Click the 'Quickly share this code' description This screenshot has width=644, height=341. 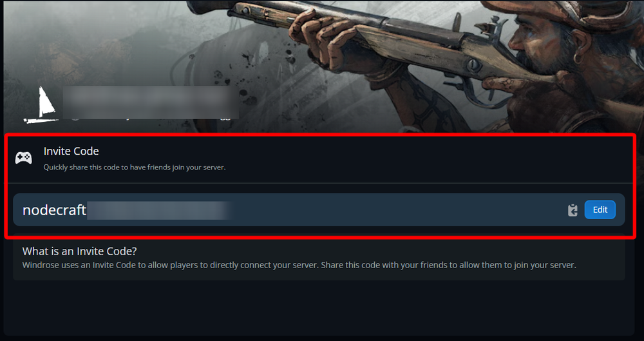[x=135, y=168]
